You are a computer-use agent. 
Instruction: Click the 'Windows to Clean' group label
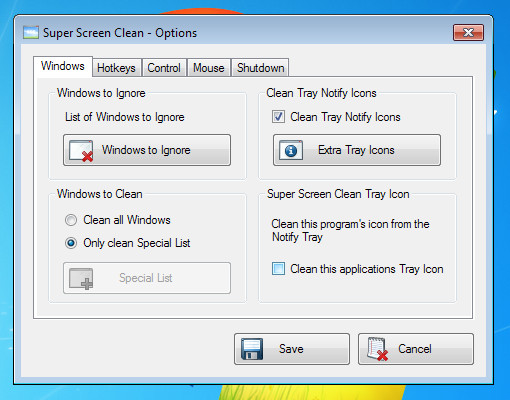[100, 194]
